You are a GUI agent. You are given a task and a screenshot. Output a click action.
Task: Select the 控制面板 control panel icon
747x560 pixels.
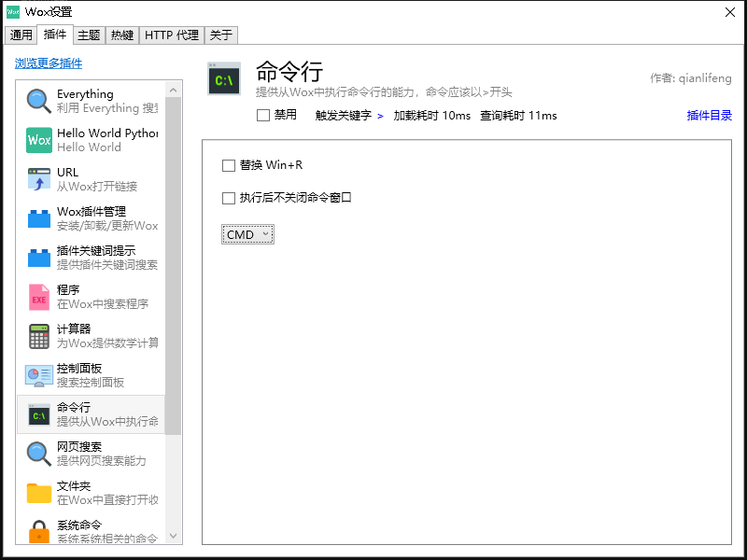[x=38, y=376]
